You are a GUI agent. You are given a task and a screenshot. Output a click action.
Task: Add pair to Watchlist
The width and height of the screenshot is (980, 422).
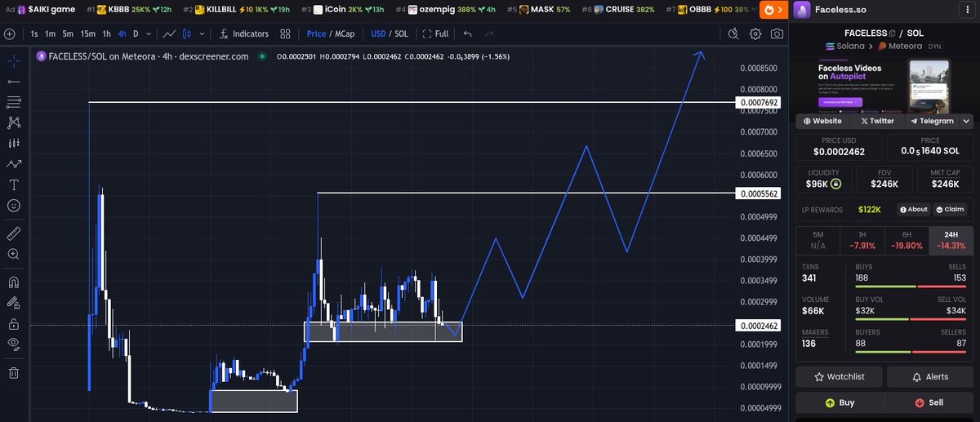(840, 376)
